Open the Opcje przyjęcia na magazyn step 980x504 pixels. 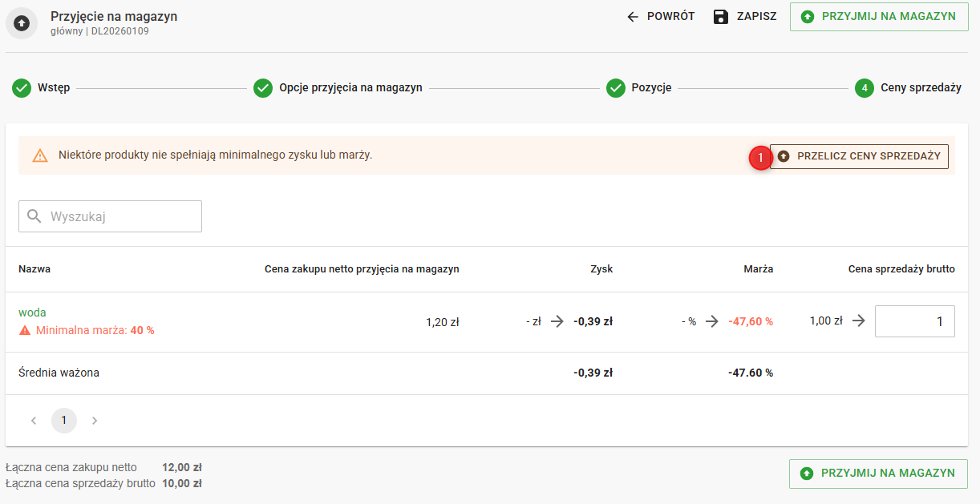tap(350, 88)
